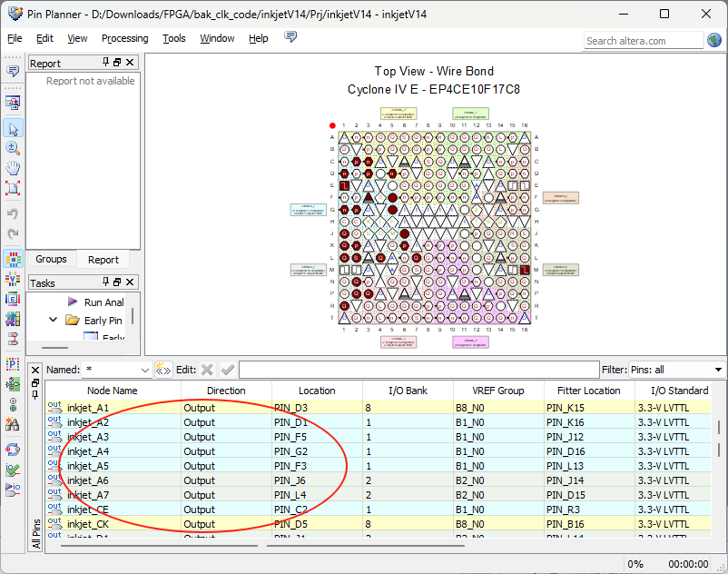Click the fit-in-window zoom icon
The width and height of the screenshot is (728, 574).
(x=13, y=188)
